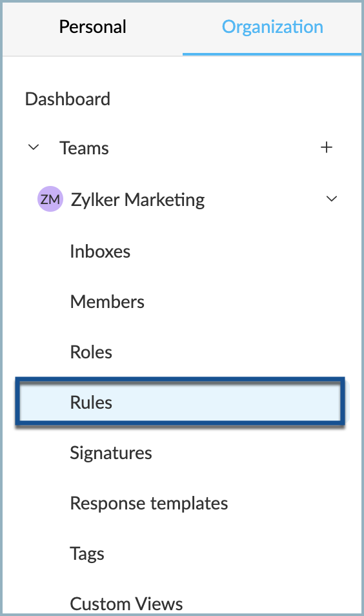Go to Tags settings

pyautogui.click(x=87, y=554)
